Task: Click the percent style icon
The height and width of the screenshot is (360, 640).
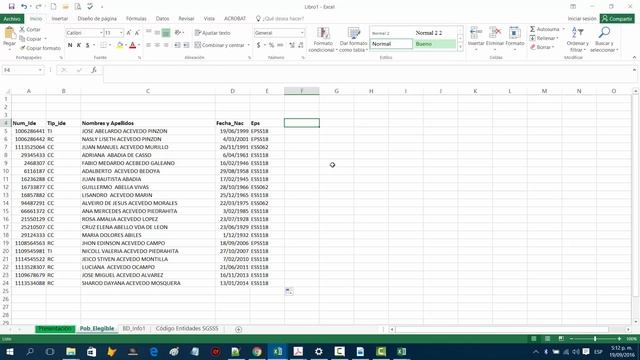Action: tap(271, 45)
